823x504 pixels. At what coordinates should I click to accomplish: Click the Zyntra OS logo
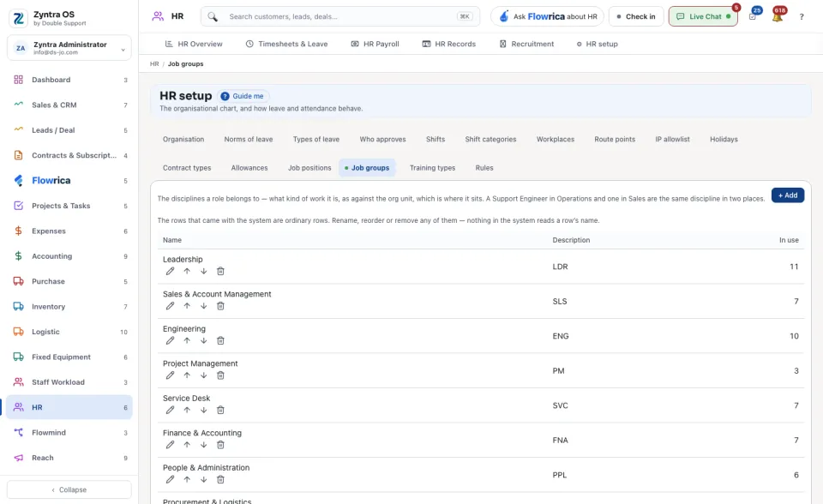pyautogui.click(x=18, y=18)
